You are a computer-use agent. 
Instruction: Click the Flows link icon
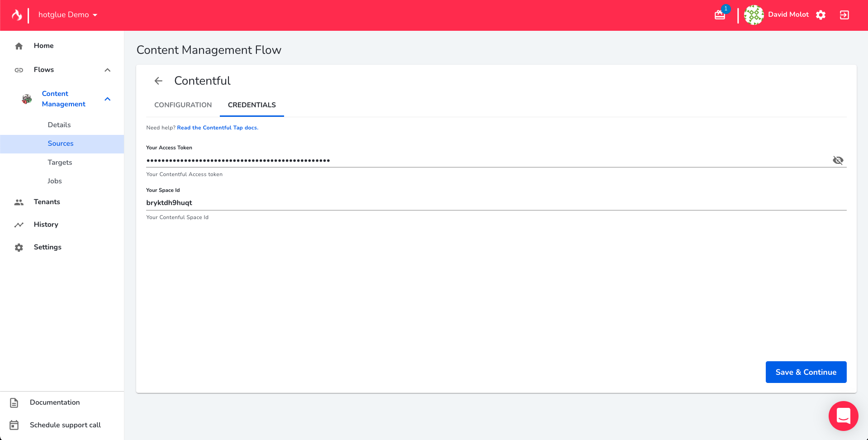pyautogui.click(x=19, y=70)
